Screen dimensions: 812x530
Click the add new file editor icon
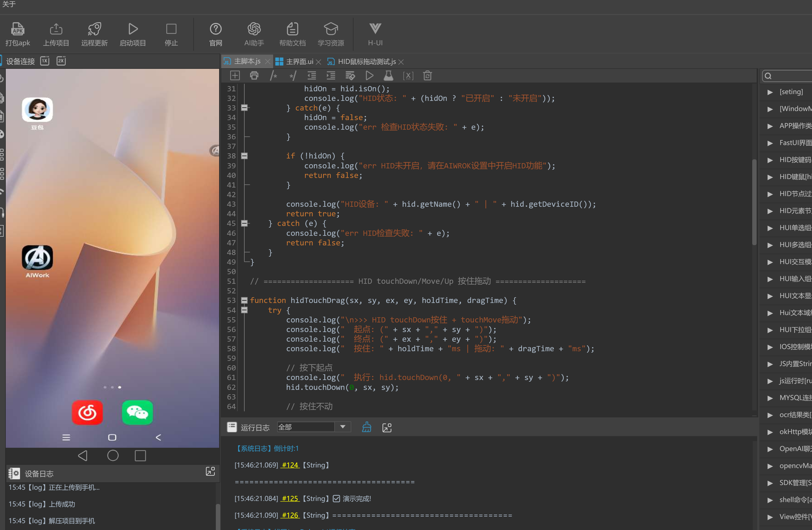click(235, 75)
